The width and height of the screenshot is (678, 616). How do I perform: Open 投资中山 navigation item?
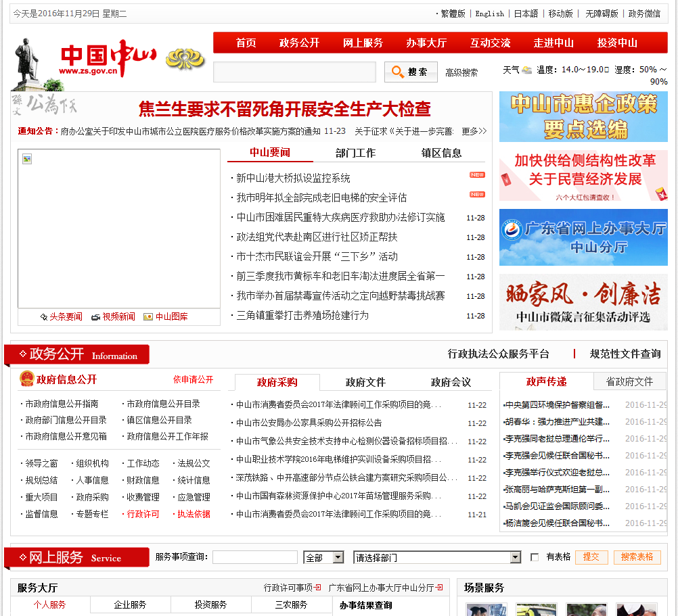point(617,43)
